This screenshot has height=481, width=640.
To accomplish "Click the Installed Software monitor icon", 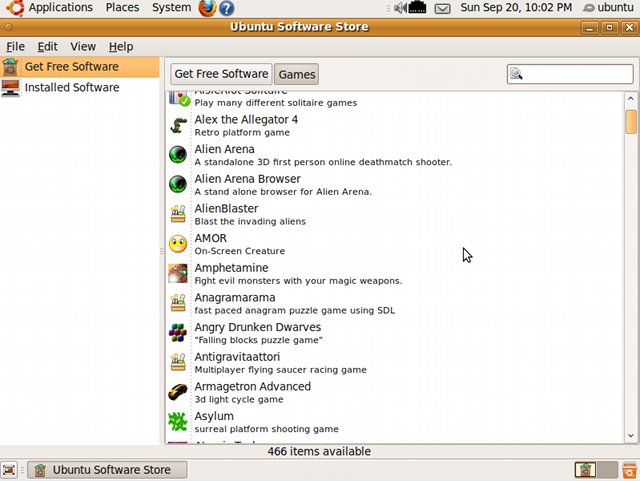I will [10, 88].
